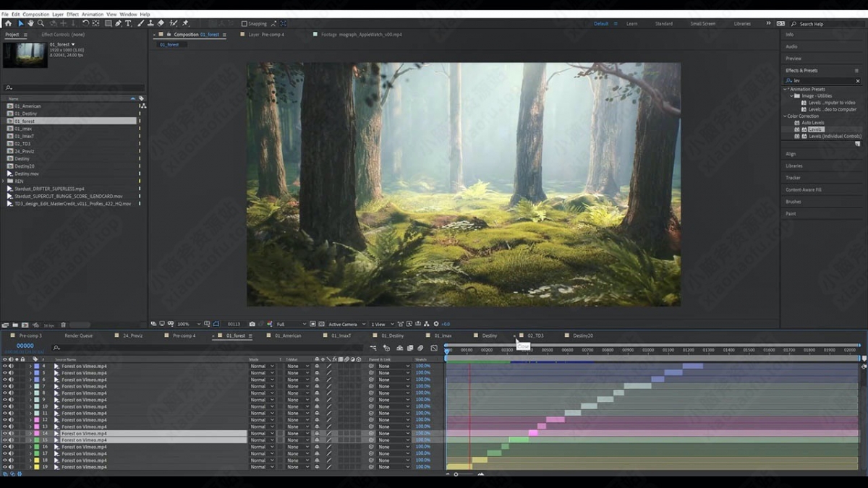Take a snapshot with the camera icon
The width and height of the screenshot is (868, 488).
click(x=252, y=324)
